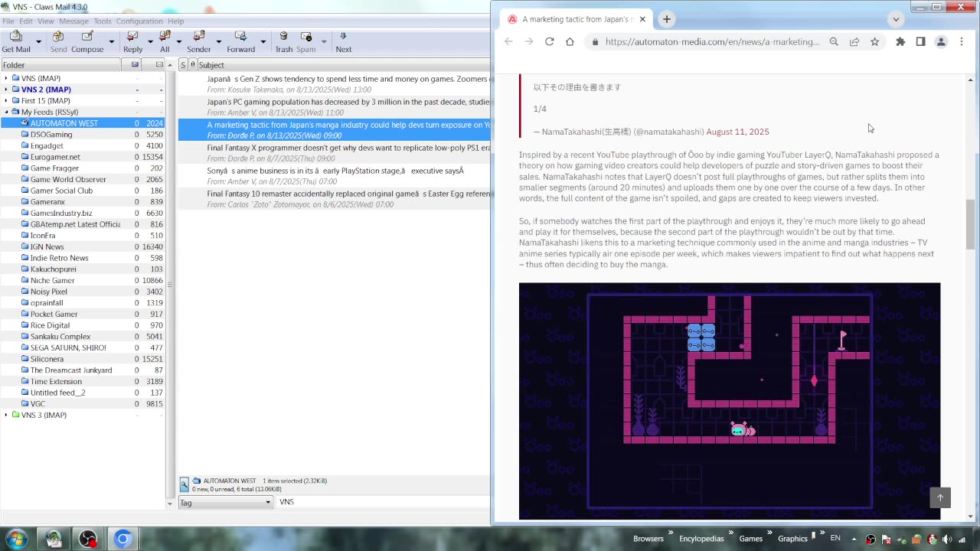The width and height of the screenshot is (980, 551).
Task: Open the 'Japan's PC gaming population' message
Action: coord(334,107)
